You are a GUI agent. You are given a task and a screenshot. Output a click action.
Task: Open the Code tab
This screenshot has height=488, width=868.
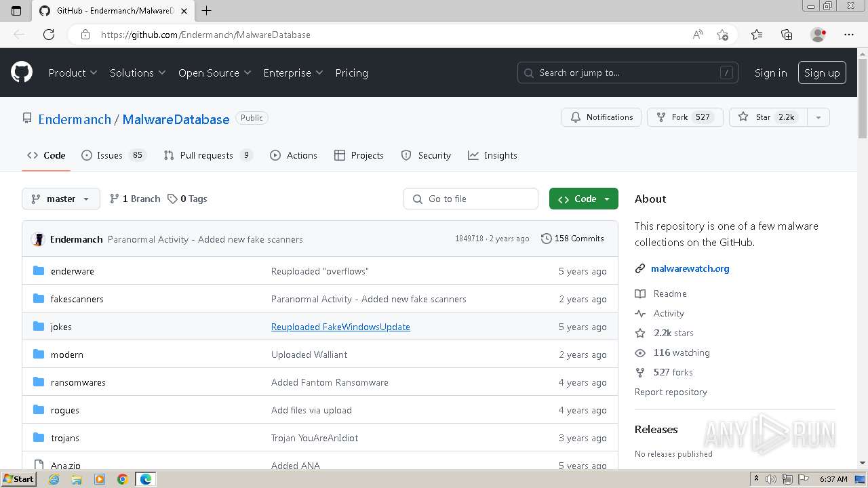click(x=46, y=155)
